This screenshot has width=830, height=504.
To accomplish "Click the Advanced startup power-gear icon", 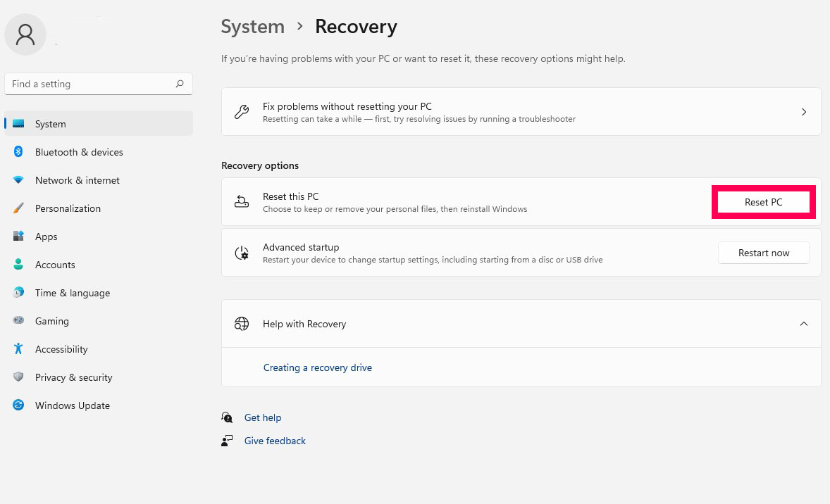I will pos(242,253).
